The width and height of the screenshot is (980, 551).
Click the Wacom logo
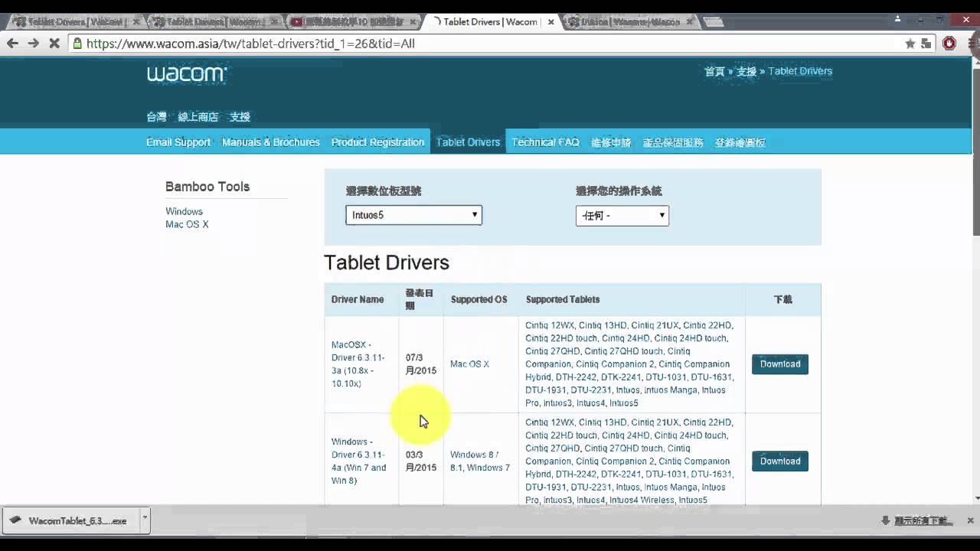pyautogui.click(x=187, y=74)
